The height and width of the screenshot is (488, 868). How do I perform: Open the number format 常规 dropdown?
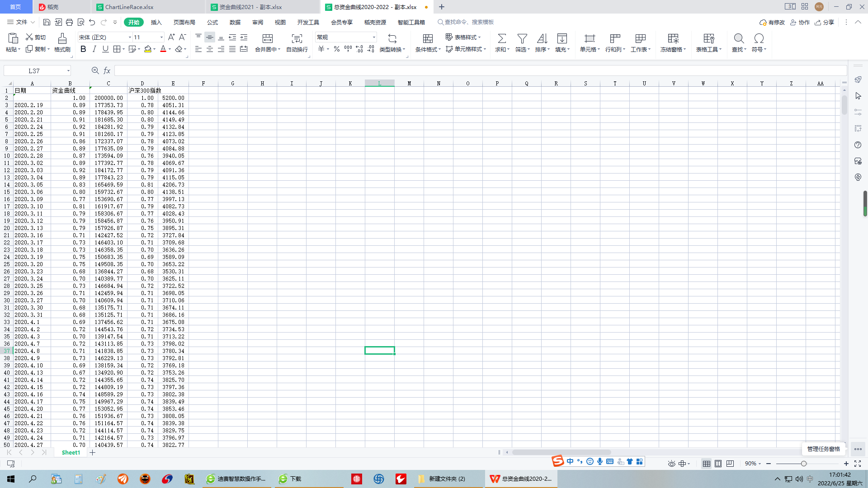click(x=374, y=38)
